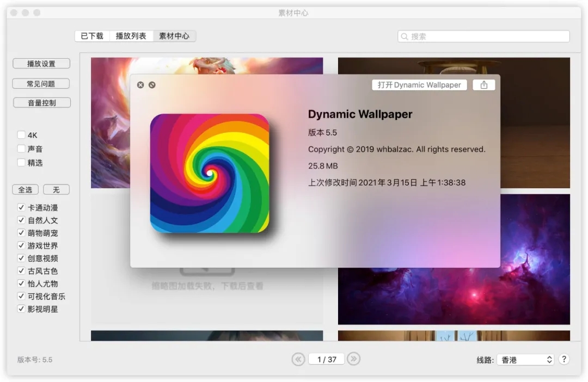This screenshot has width=588, height=382.
Task: Enable the 声音 filter checkbox
Action: (21, 149)
